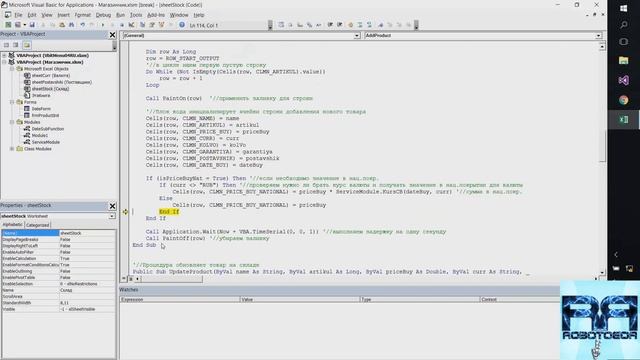The width and height of the screenshot is (640, 360).
Task: Select ServiceModule in Modules
Action: pos(46,142)
